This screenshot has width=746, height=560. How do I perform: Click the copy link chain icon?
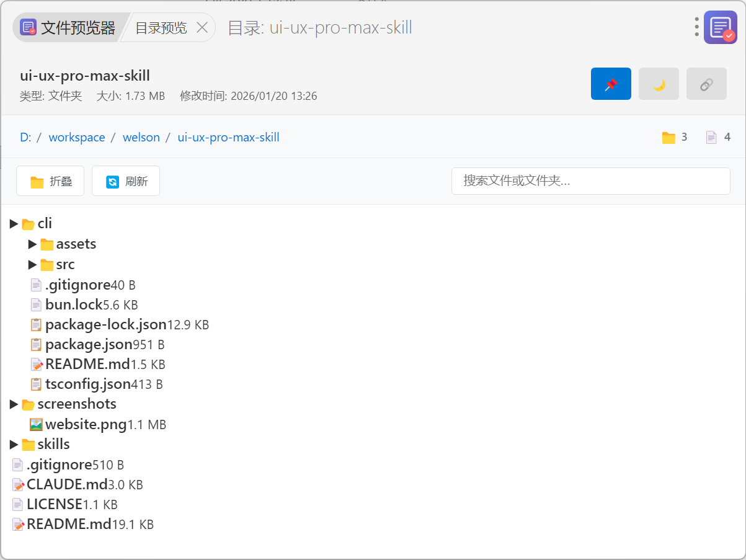(706, 84)
